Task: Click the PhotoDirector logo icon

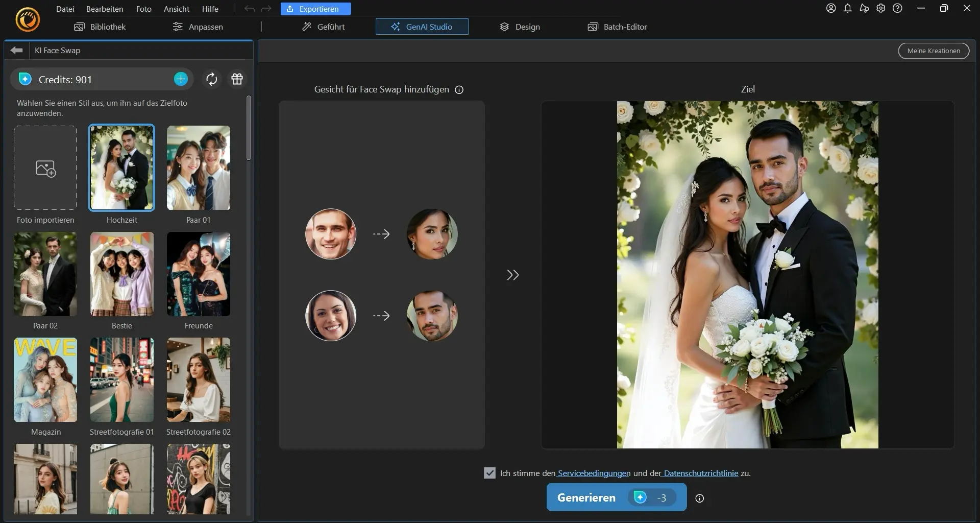Action: 28,20
